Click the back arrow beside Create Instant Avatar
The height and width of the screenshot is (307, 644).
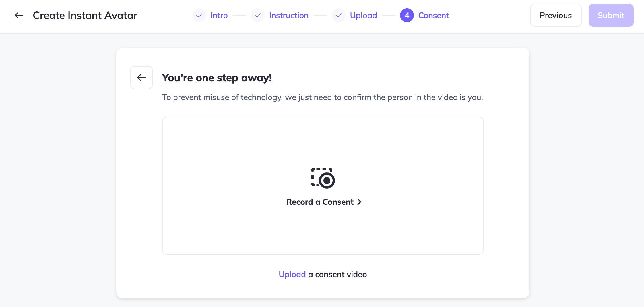pos(19,15)
